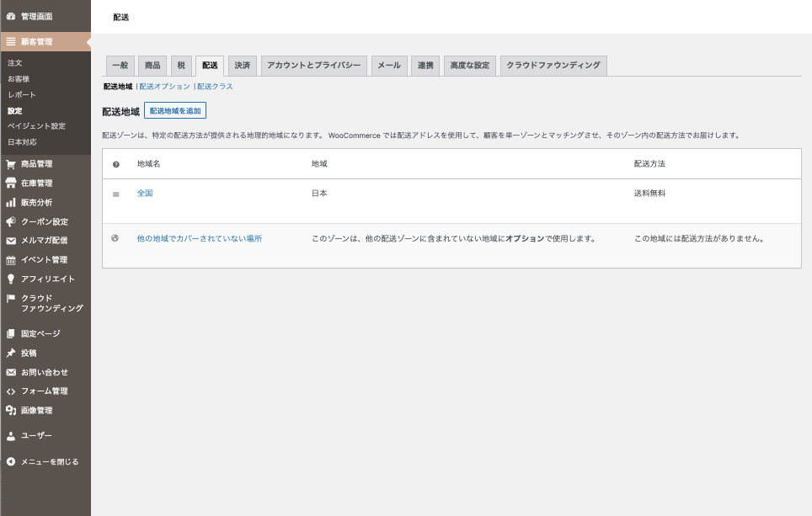This screenshot has height=516, width=812.
Task: Click the store icon beside 在庫管理
Action: [x=11, y=184]
